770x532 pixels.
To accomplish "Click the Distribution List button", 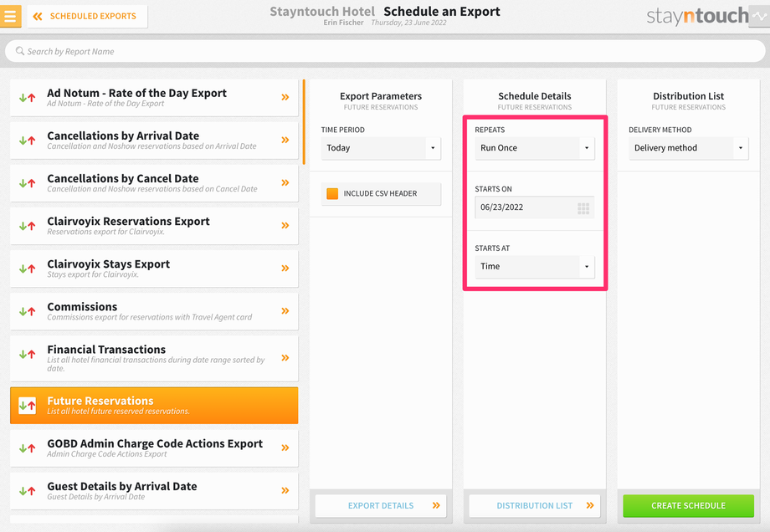I will click(x=534, y=505).
